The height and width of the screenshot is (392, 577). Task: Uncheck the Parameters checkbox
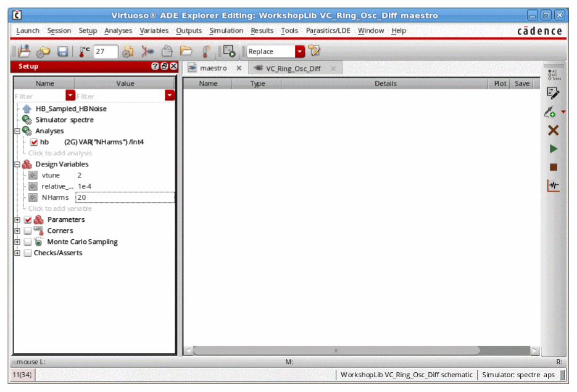(28, 219)
